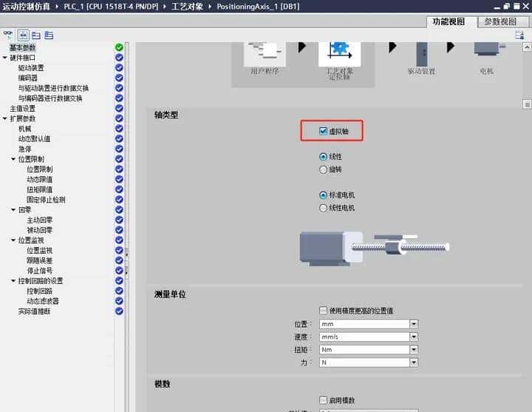
Task: Open 机械 under 扩展参数
Action: coord(25,129)
